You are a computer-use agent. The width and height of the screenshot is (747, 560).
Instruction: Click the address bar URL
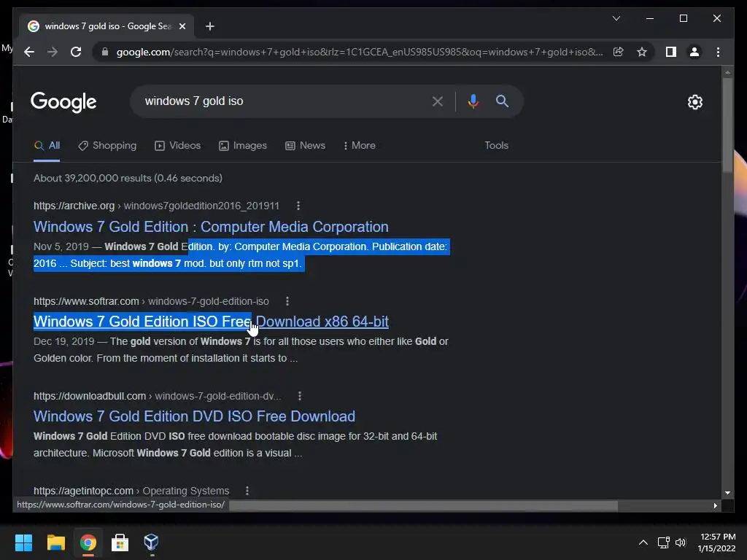coord(360,52)
